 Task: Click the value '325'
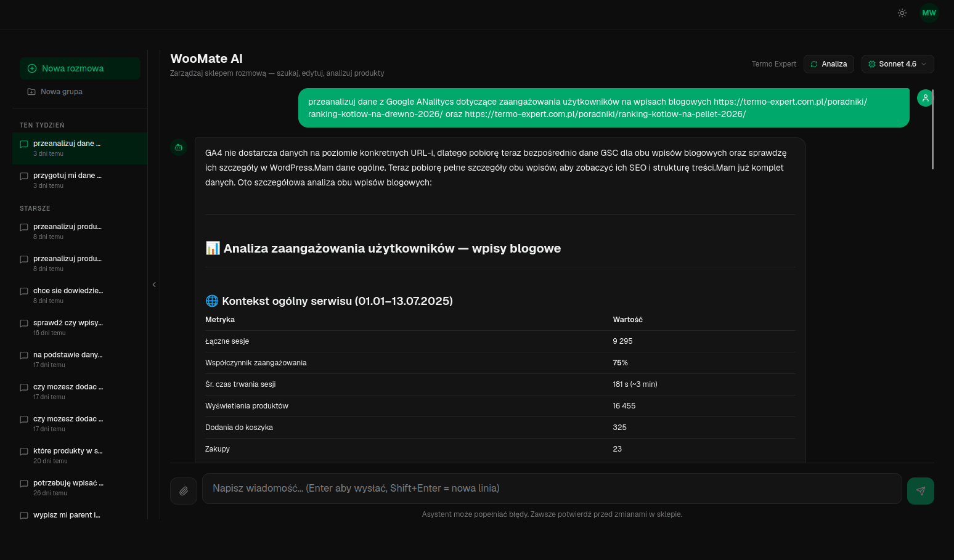pyautogui.click(x=619, y=428)
